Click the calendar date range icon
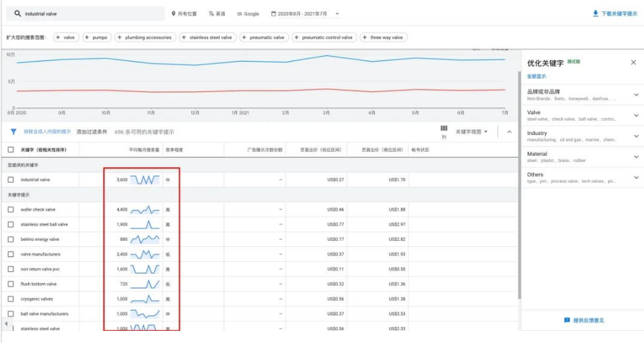 (273, 13)
